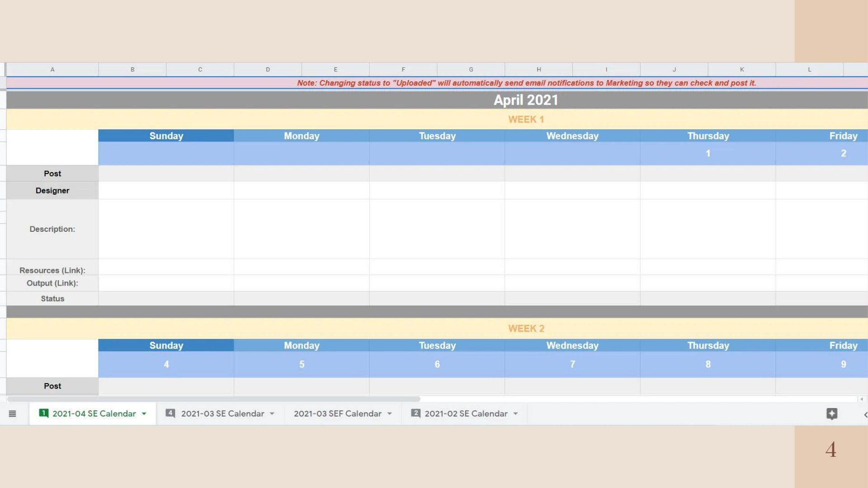Click Week 1 Monday Description cell
868x488 pixels.
302,229
